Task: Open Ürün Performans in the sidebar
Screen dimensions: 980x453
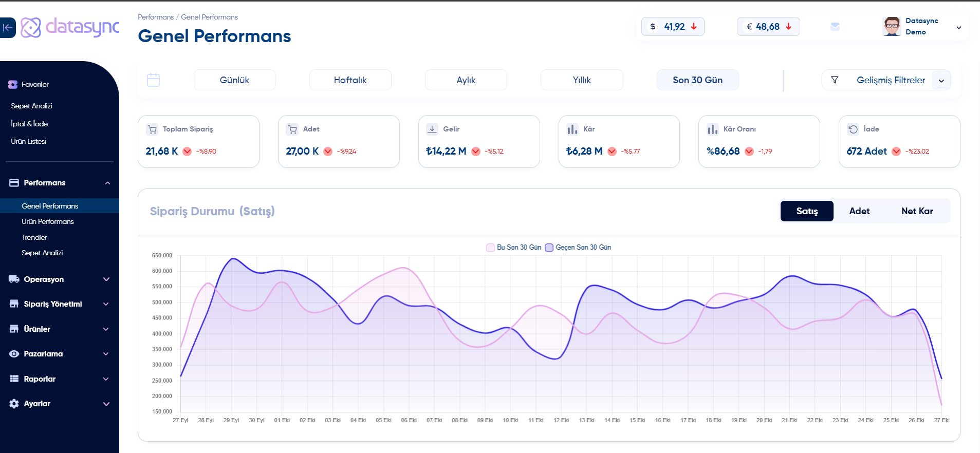Action: (48, 222)
